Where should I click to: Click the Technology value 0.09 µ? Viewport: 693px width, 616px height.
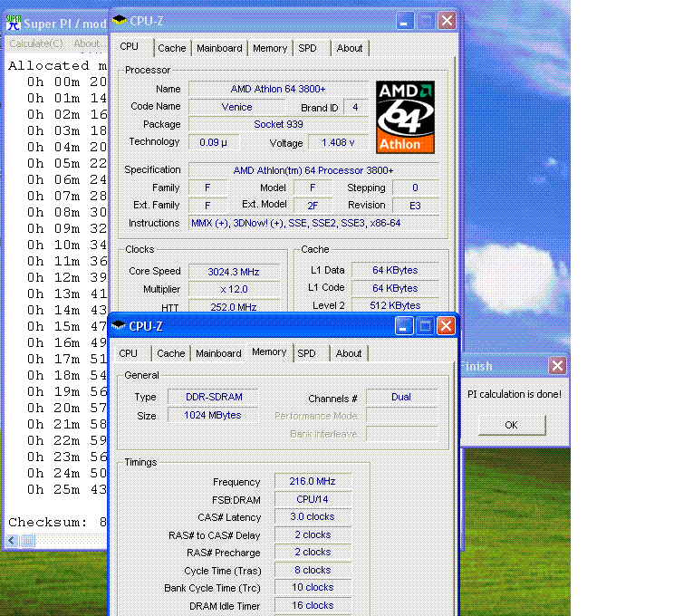tap(214, 142)
